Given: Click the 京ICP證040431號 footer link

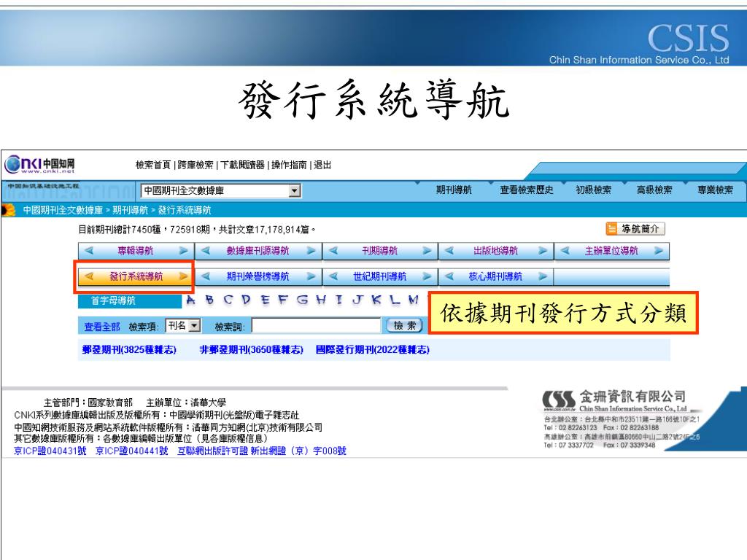Looking at the screenshot, I should (x=50, y=451).
